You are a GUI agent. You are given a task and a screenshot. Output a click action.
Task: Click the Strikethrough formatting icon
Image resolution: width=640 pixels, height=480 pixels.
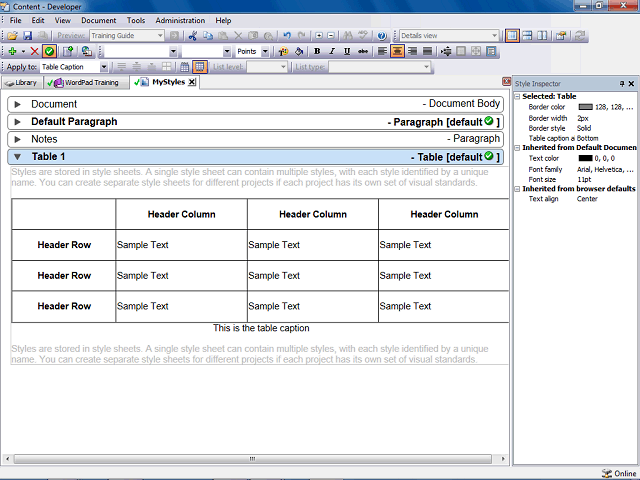[x=362, y=51]
